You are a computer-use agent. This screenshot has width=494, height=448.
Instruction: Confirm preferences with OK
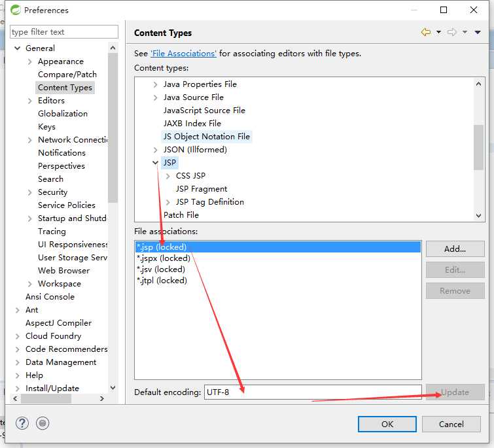click(387, 424)
